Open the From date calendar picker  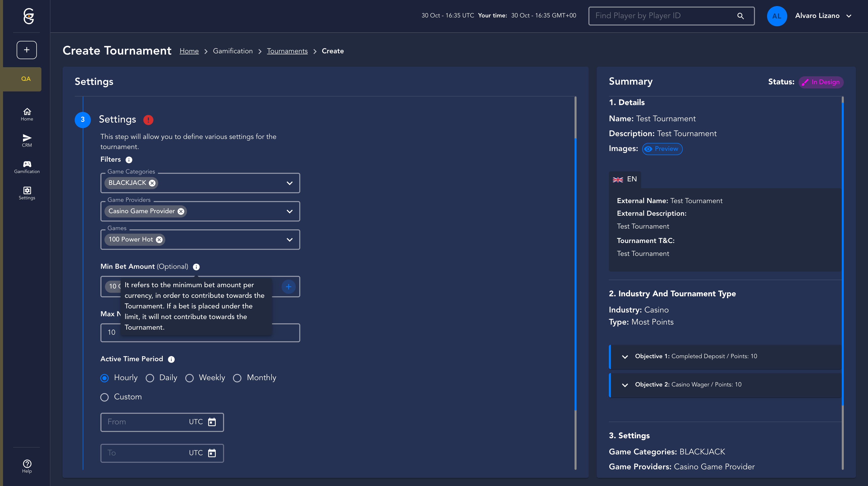(212, 422)
